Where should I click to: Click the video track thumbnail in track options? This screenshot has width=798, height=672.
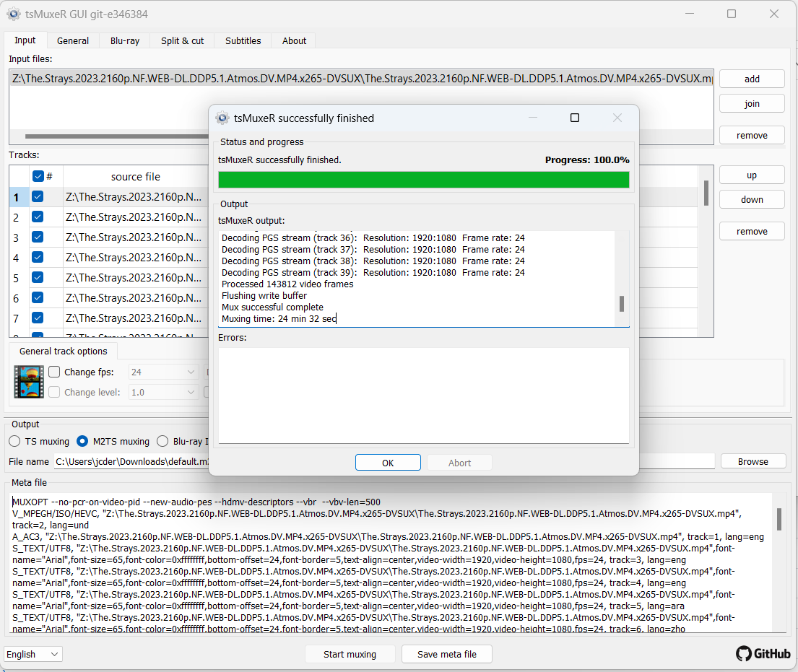pos(28,382)
